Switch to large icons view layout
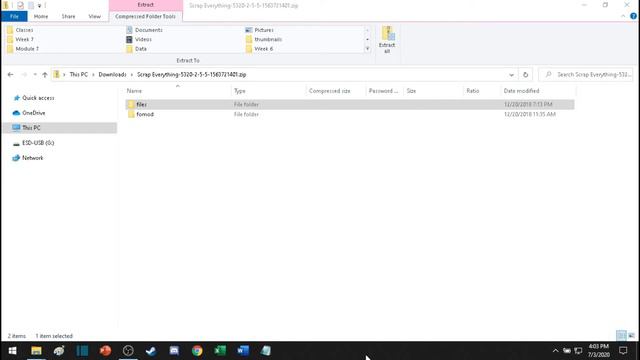640x360 pixels. tap(631, 336)
